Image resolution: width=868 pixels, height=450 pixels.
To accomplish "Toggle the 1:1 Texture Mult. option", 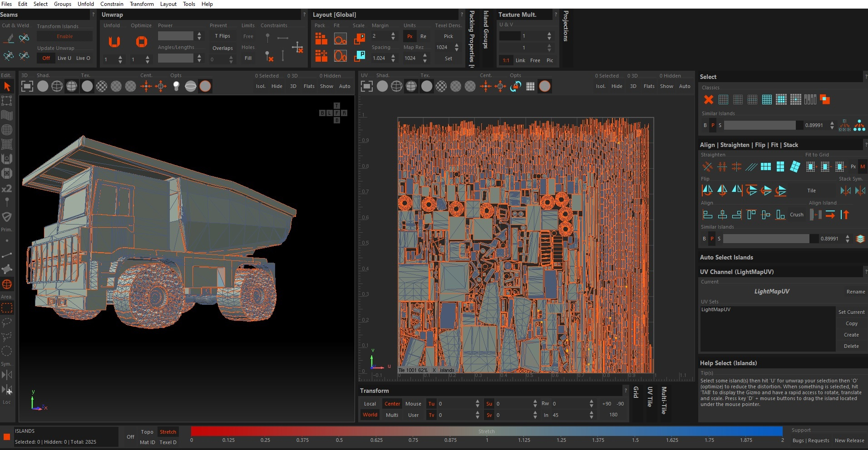I will coord(506,60).
